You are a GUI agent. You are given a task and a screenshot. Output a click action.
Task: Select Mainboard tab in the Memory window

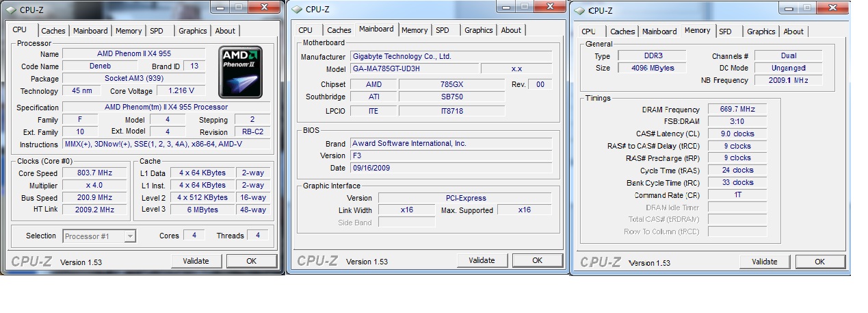[x=660, y=32]
